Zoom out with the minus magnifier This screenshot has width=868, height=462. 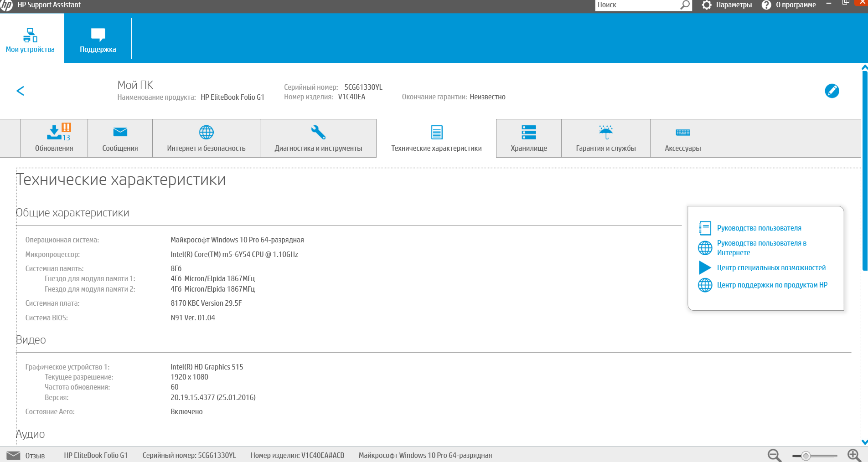point(774,455)
